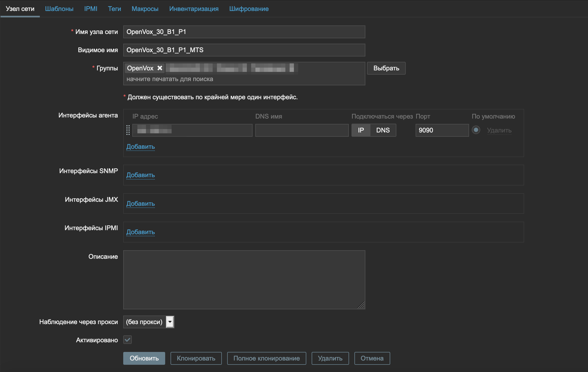The image size is (588, 372).
Task: Go to the Теги tab
Action: pyautogui.click(x=114, y=9)
